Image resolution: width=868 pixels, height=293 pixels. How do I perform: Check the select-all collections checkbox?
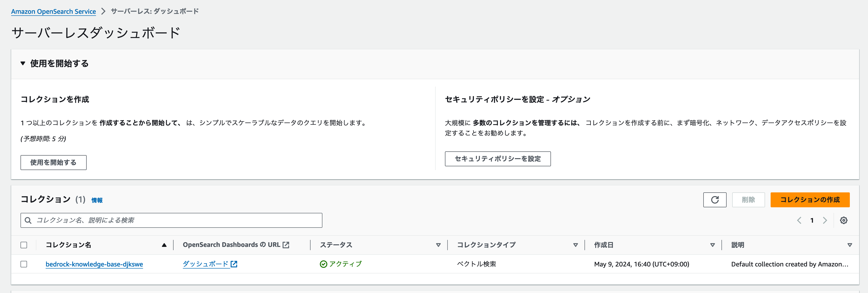[24, 245]
